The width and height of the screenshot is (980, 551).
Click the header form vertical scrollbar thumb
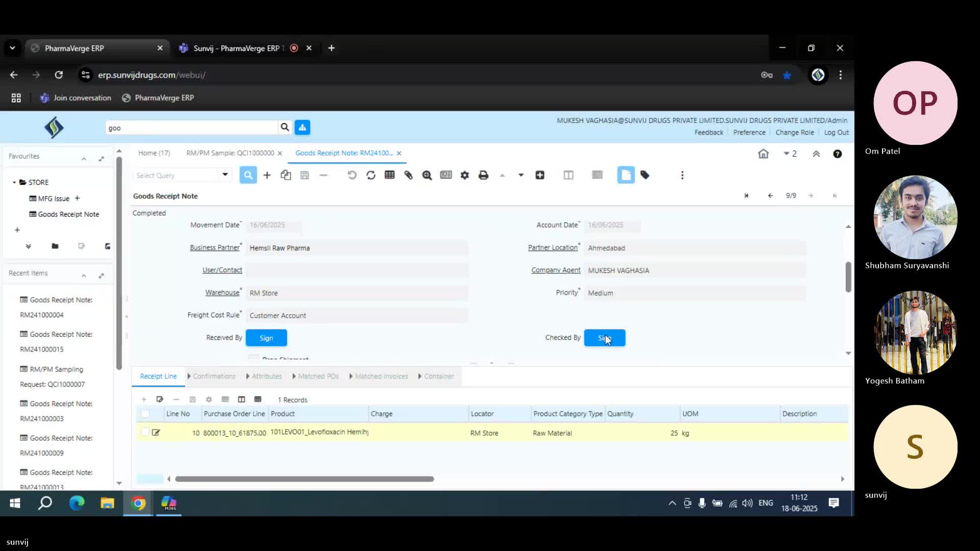(x=848, y=277)
